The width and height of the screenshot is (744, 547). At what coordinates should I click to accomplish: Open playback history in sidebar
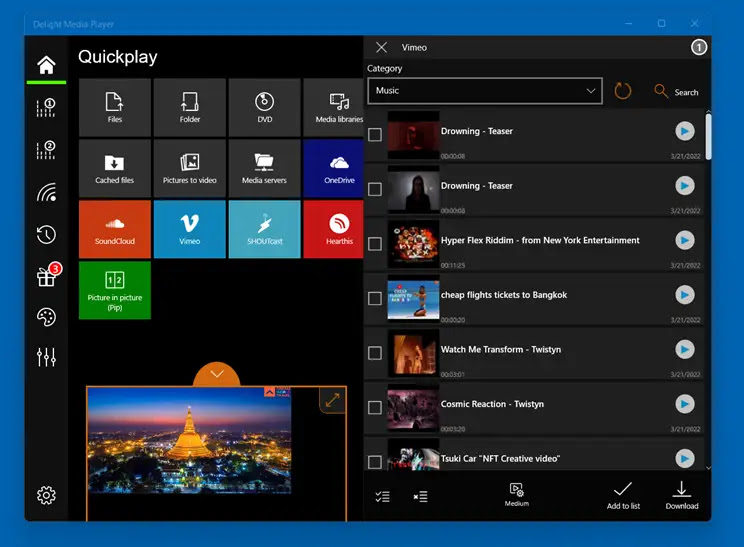coord(46,234)
